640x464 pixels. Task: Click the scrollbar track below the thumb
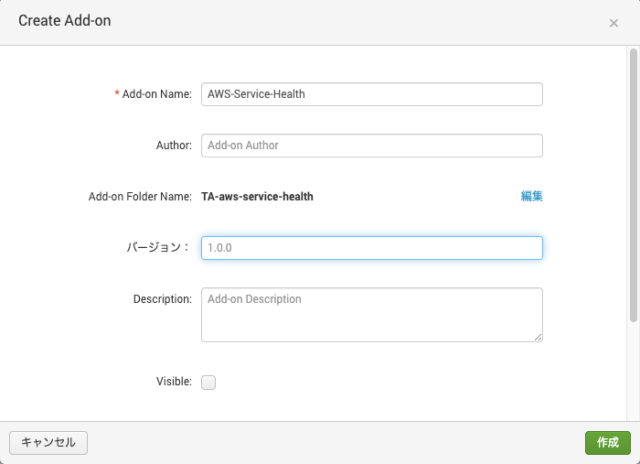point(633,371)
